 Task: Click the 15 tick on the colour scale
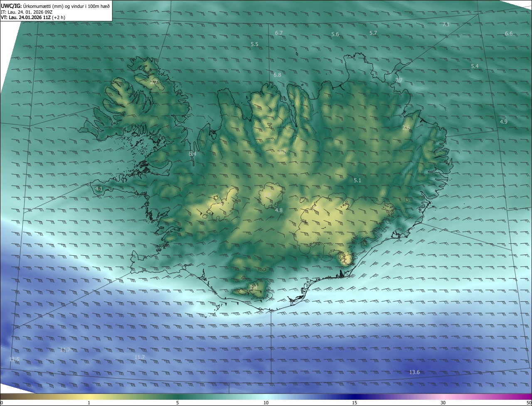pyautogui.click(x=355, y=403)
